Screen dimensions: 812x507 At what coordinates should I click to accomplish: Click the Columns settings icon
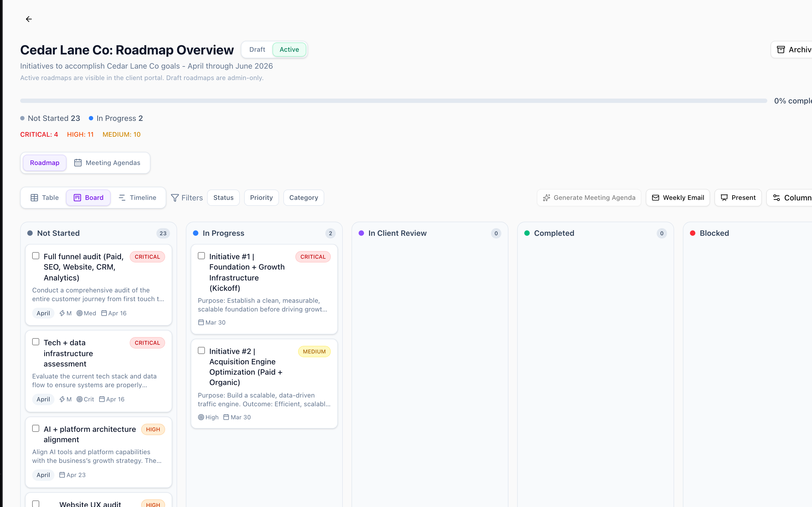(776, 198)
